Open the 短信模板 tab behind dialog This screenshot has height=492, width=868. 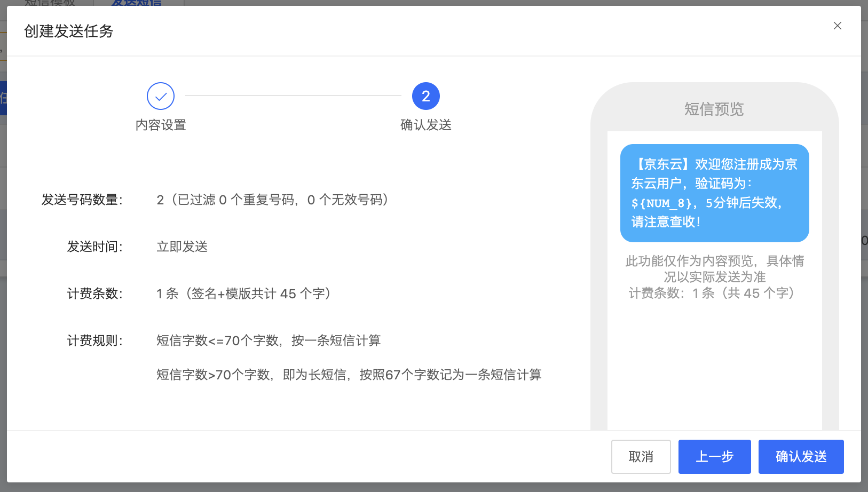[x=50, y=3]
